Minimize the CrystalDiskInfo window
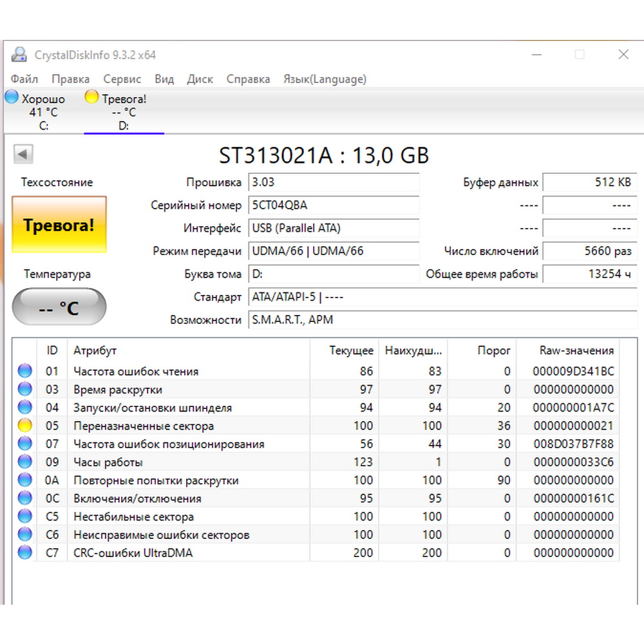Screen dimensions: 644x644 click(x=536, y=55)
